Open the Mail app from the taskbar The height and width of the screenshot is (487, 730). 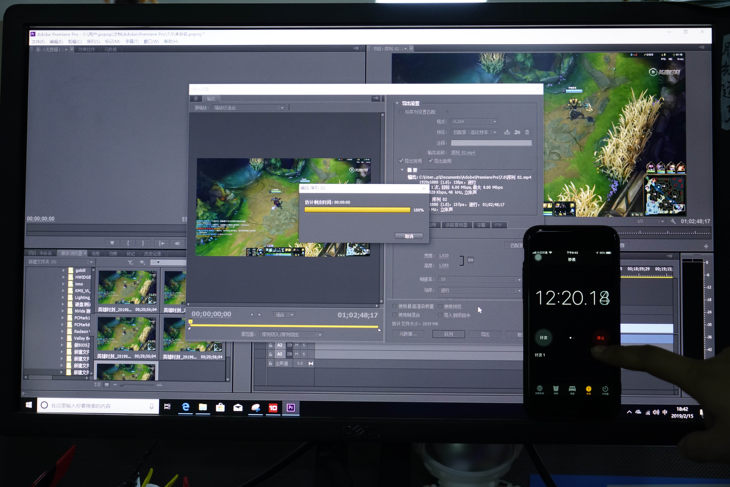(238, 407)
